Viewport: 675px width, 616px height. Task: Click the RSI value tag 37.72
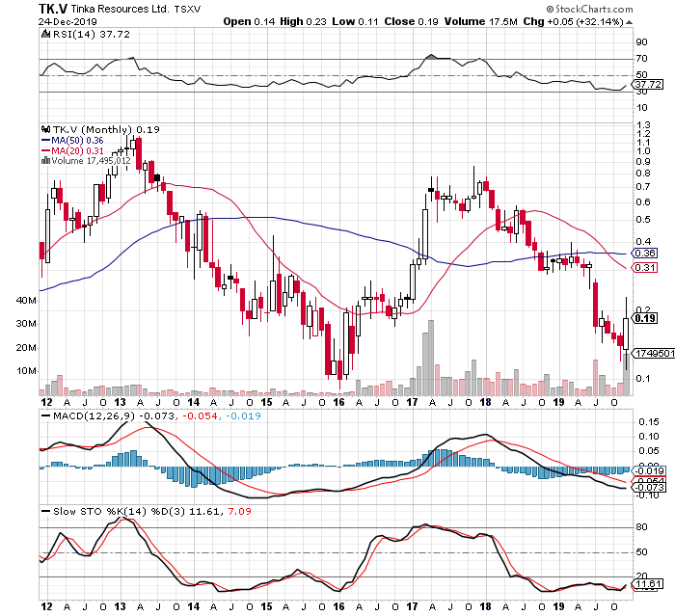(x=645, y=85)
